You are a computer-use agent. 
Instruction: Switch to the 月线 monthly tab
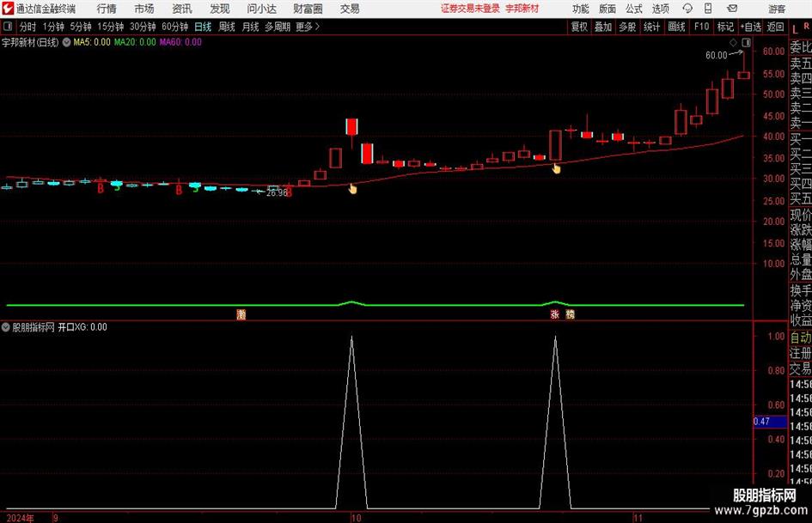click(x=251, y=27)
